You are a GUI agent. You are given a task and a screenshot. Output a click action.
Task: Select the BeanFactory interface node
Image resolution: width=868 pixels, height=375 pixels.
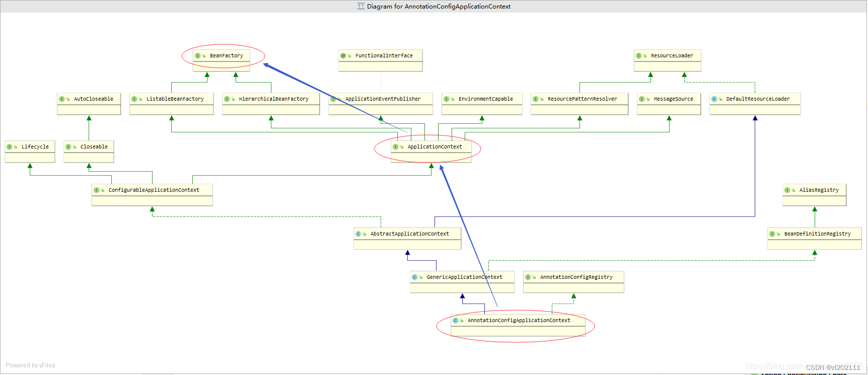click(x=222, y=60)
